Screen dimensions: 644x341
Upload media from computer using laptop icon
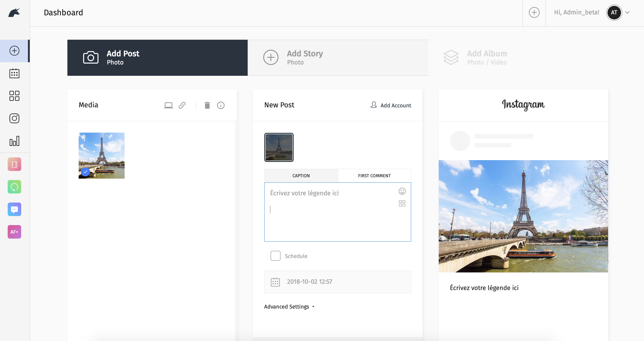click(x=168, y=105)
